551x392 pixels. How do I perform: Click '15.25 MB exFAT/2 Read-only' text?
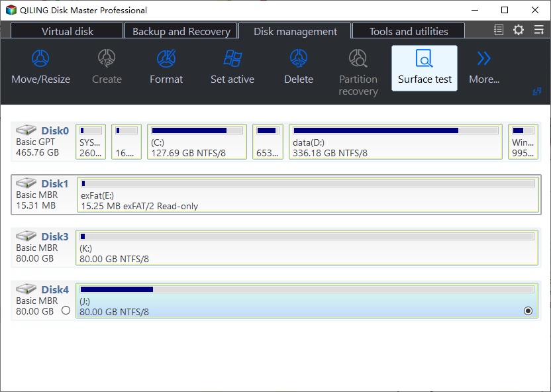(140, 206)
